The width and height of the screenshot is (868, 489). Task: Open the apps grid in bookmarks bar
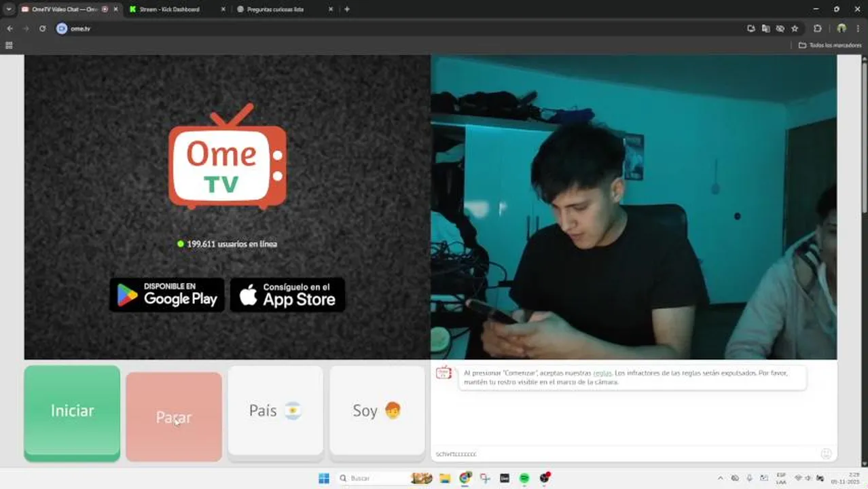click(x=9, y=46)
